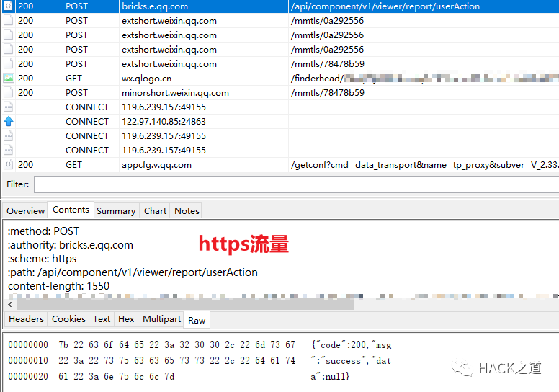Open the Multipart view
This screenshot has height=392, width=559.
click(161, 319)
